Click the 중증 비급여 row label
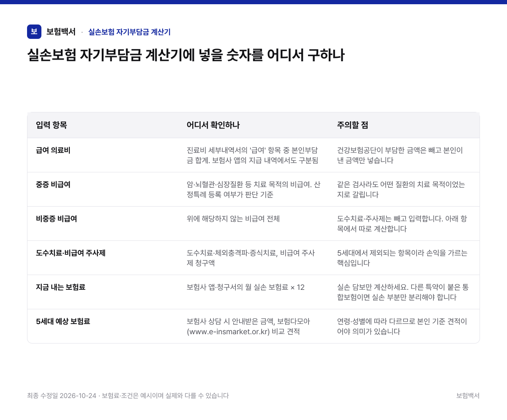Image resolution: width=507 pixels, height=420 pixels. click(x=53, y=184)
